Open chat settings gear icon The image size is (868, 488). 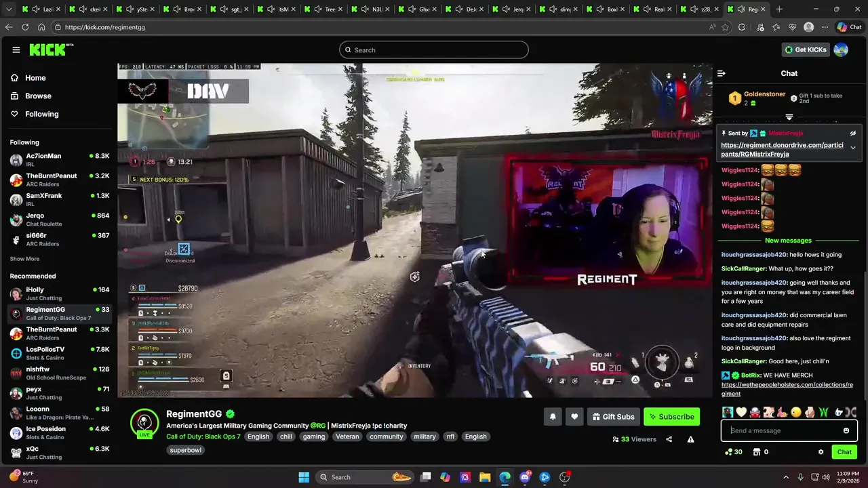821,452
